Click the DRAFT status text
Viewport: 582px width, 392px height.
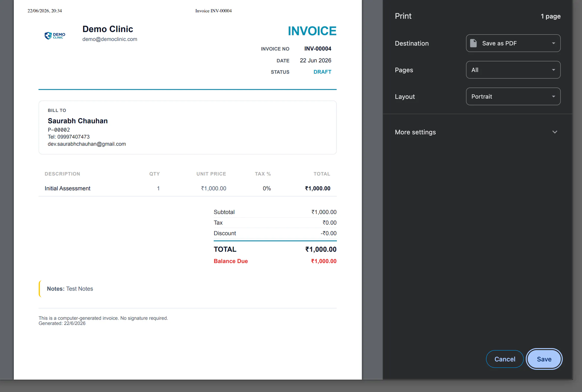(x=322, y=72)
